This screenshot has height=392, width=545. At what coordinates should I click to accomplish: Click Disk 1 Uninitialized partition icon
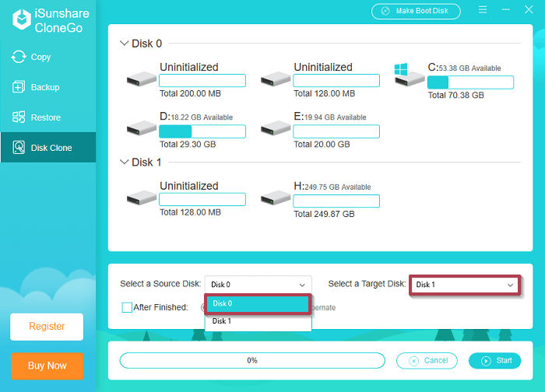[141, 198]
